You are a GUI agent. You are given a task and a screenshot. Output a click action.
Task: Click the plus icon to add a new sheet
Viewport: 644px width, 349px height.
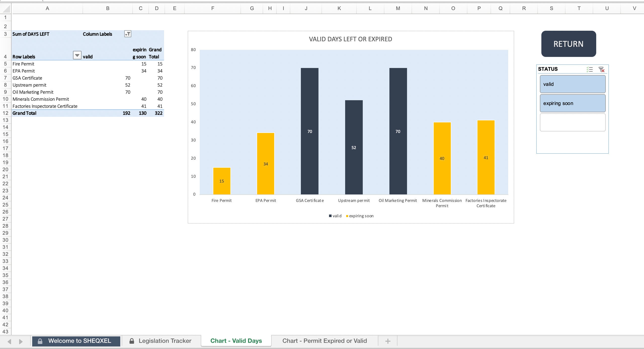coord(387,341)
